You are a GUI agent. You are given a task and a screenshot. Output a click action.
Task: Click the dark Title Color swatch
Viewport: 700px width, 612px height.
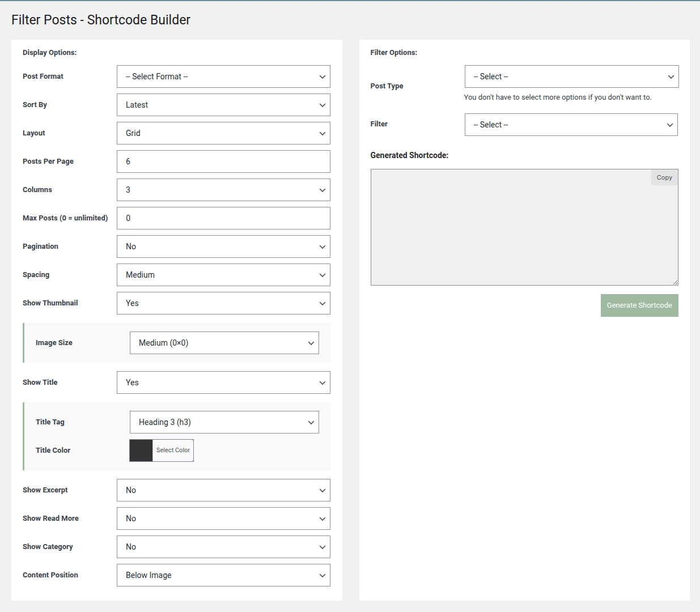coord(141,450)
